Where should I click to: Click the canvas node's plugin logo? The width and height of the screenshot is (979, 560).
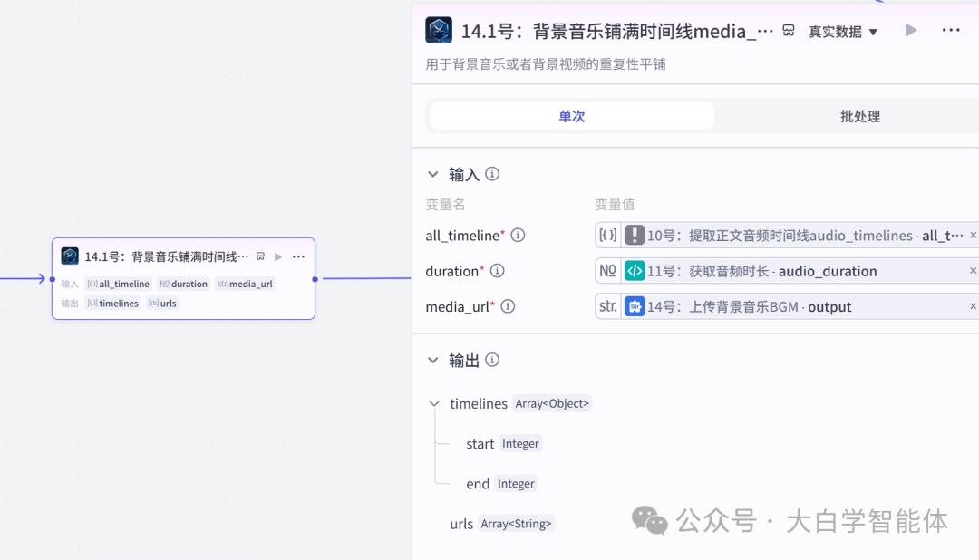coord(70,256)
